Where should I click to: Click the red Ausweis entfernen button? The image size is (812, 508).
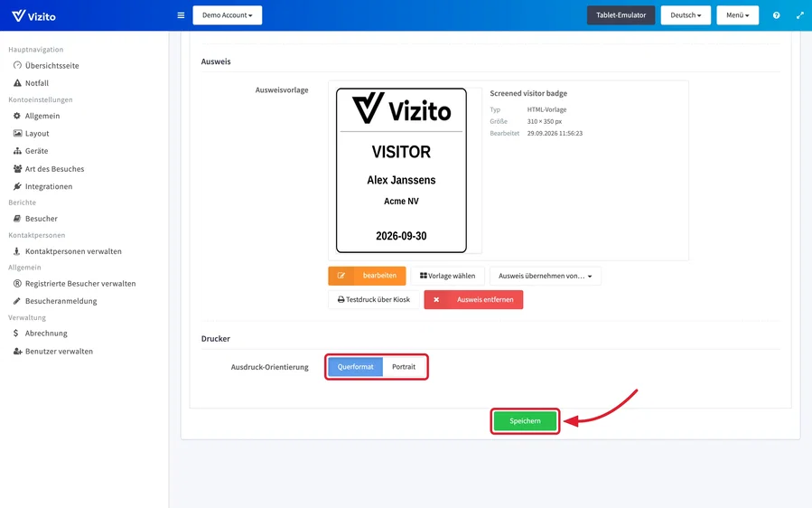coord(473,299)
